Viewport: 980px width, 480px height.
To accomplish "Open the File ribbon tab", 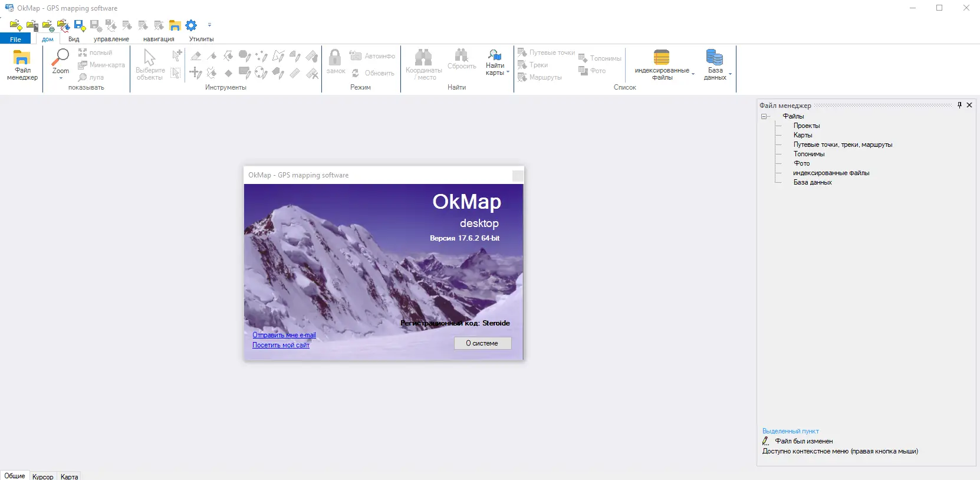I will click(x=15, y=39).
